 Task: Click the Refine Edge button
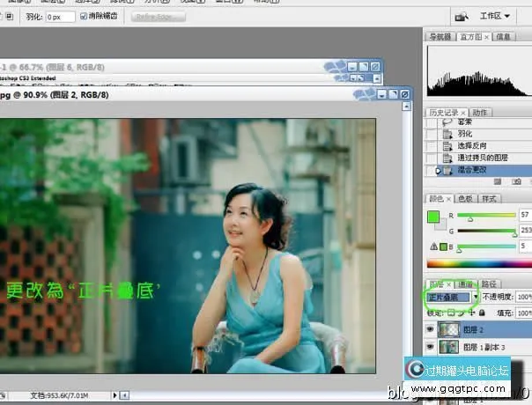click(x=159, y=17)
